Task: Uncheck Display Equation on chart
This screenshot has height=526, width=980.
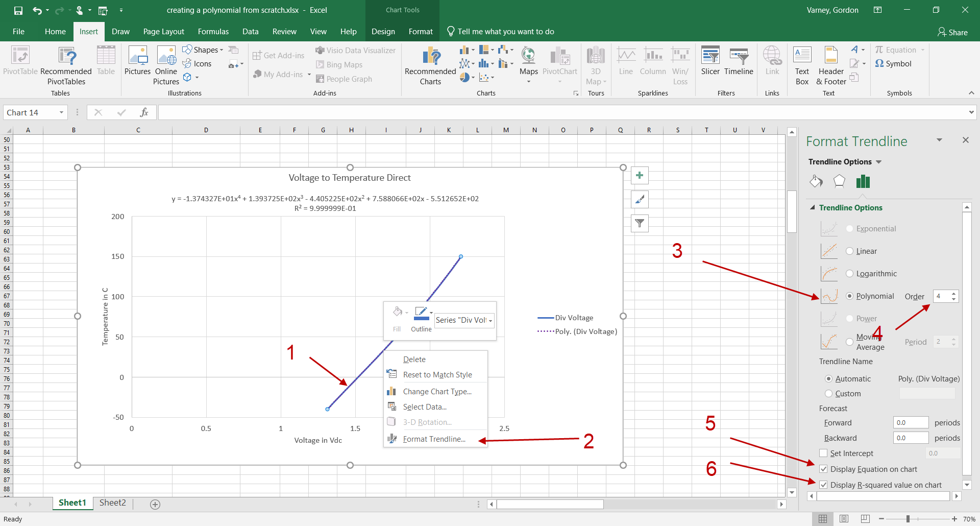Action: [823, 469]
